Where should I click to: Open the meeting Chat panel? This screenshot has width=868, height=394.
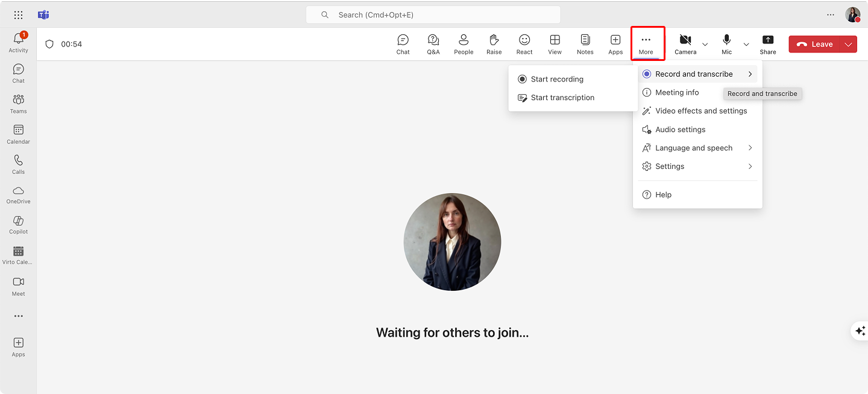tap(403, 43)
